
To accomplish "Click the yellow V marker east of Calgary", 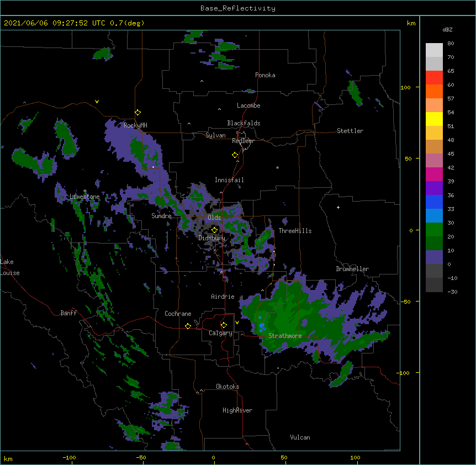I will pyautogui.click(x=237, y=323).
